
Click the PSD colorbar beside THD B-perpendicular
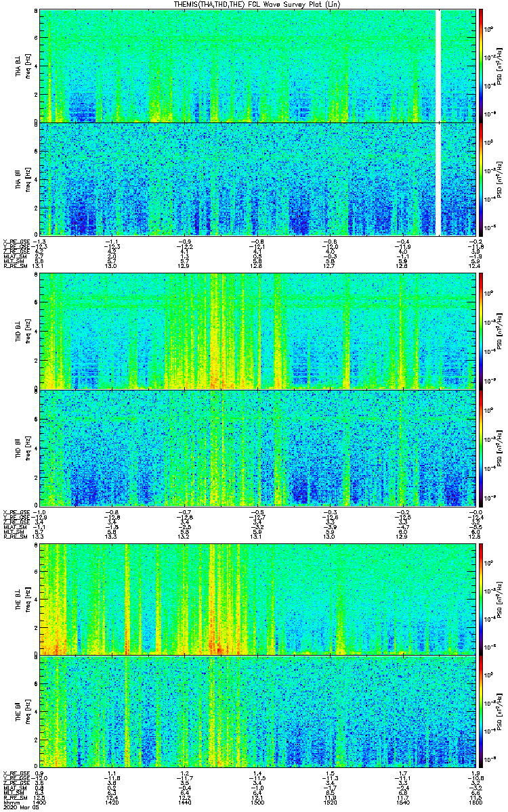481,331
